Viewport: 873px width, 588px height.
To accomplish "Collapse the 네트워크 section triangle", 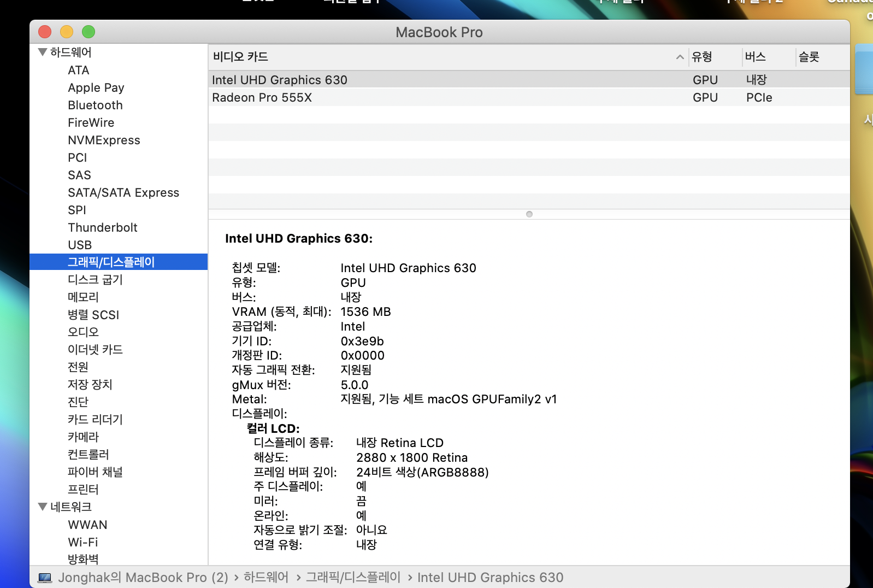I will click(43, 507).
